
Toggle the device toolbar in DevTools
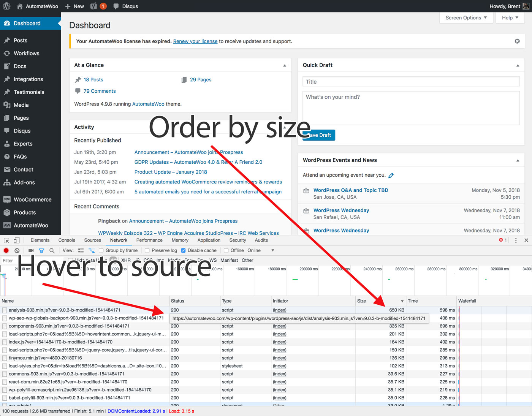coord(16,240)
